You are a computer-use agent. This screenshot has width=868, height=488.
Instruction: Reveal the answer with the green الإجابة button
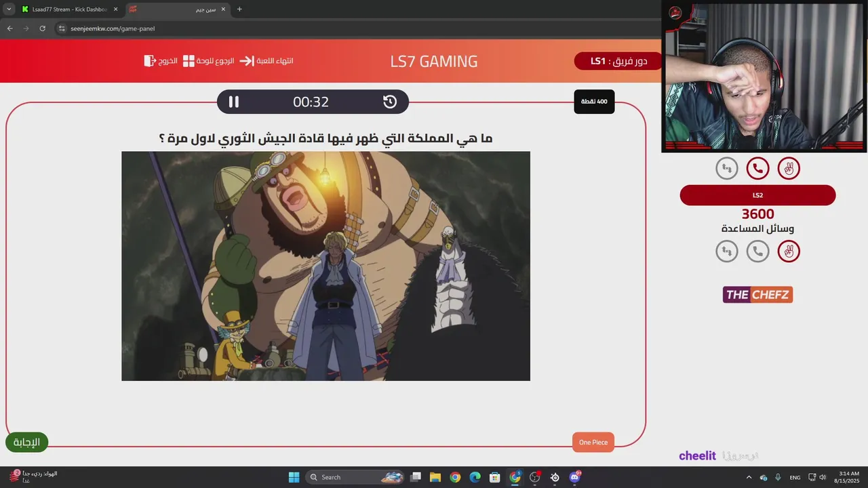27,443
